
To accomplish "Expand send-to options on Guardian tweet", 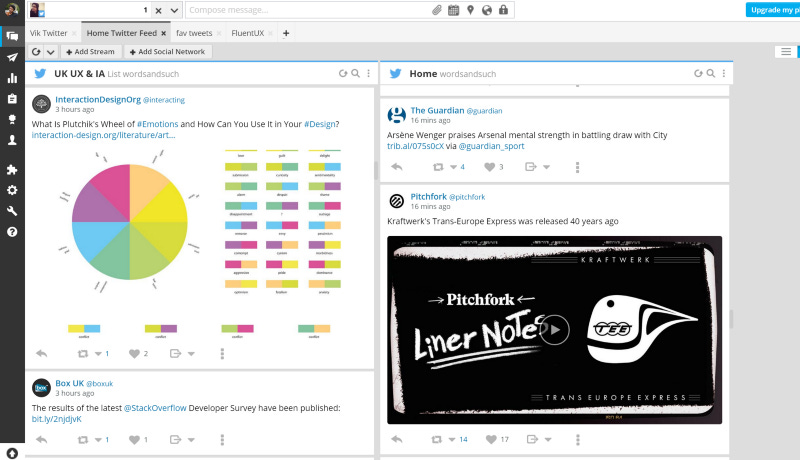I will [x=546, y=167].
